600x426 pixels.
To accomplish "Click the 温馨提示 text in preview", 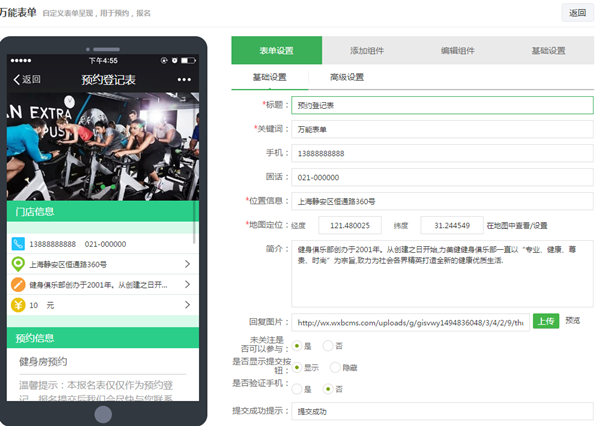I will point(96,390).
